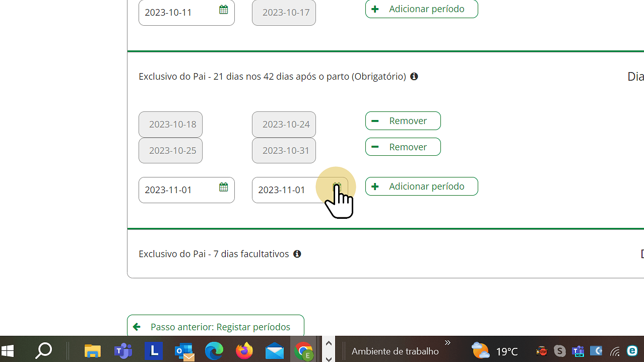Viewport: 644px width, 362px height.
Task: Remove the 2023-10-25 to 2023-10-31 period
Action: click(x=403, y=147)
